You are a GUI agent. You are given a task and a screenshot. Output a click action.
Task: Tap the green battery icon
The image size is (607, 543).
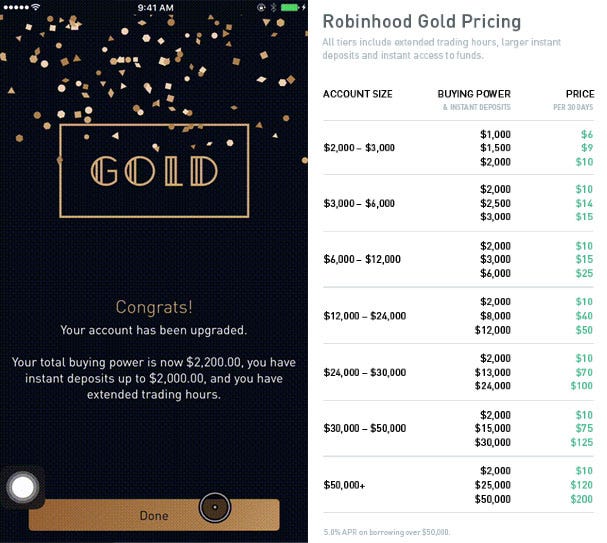(290, 7)
